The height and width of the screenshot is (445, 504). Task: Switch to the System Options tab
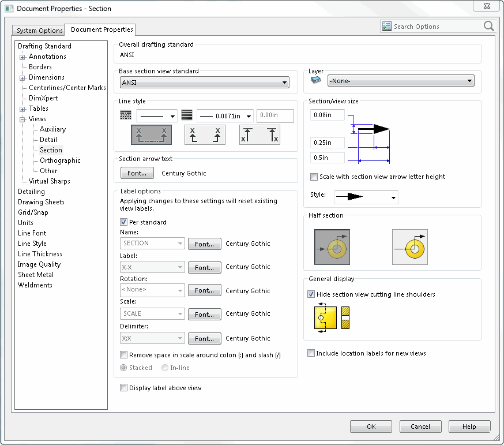coord(39,30)
